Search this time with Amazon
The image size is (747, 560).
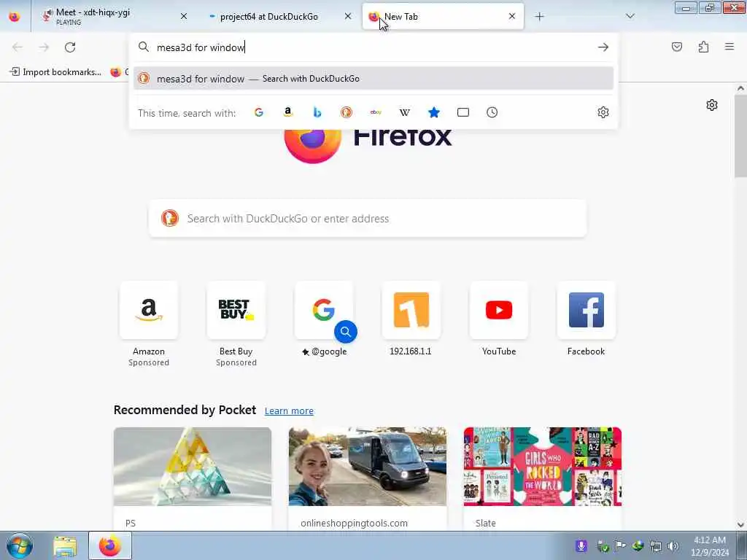(x=287, y=112)
